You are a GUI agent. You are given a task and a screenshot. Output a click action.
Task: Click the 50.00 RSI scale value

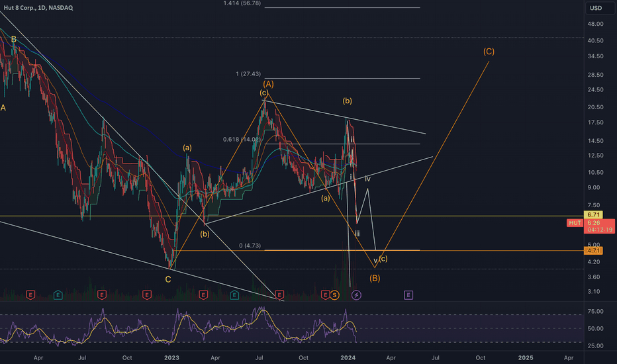pos(595,328)
